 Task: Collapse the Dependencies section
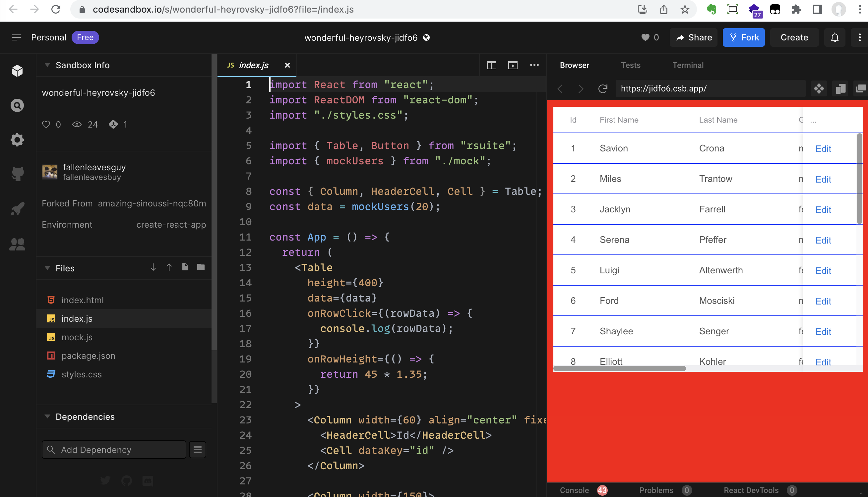point(47,416)
